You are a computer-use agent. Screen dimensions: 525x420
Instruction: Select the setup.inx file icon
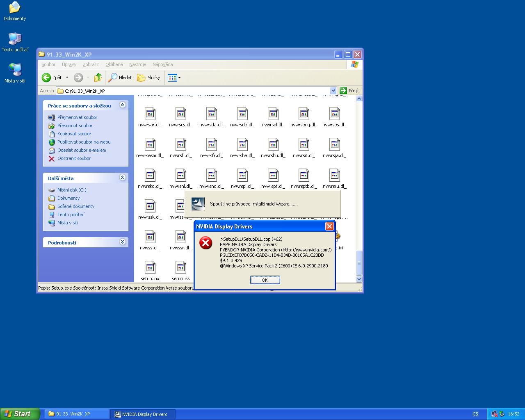tap(150, 268)
